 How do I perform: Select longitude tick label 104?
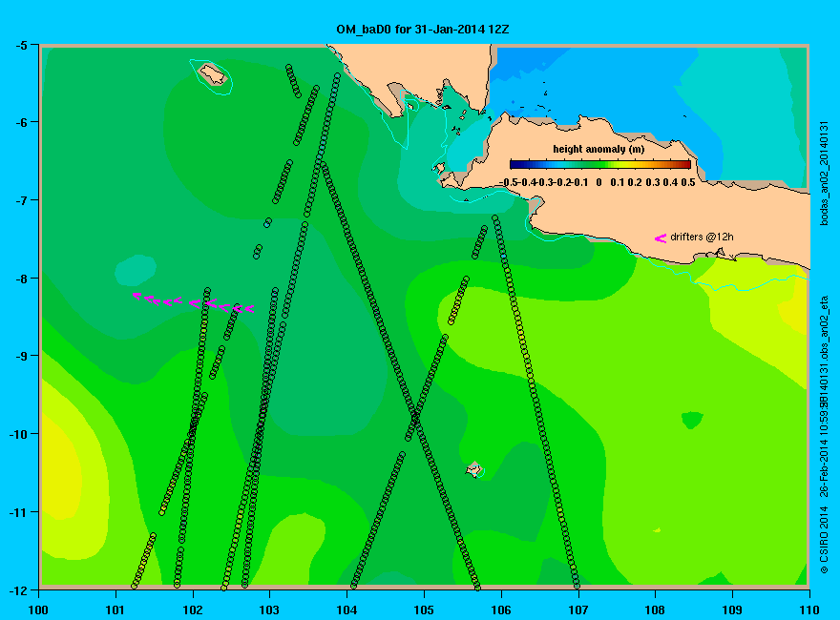pyautogui.click(x=346, y=610)
